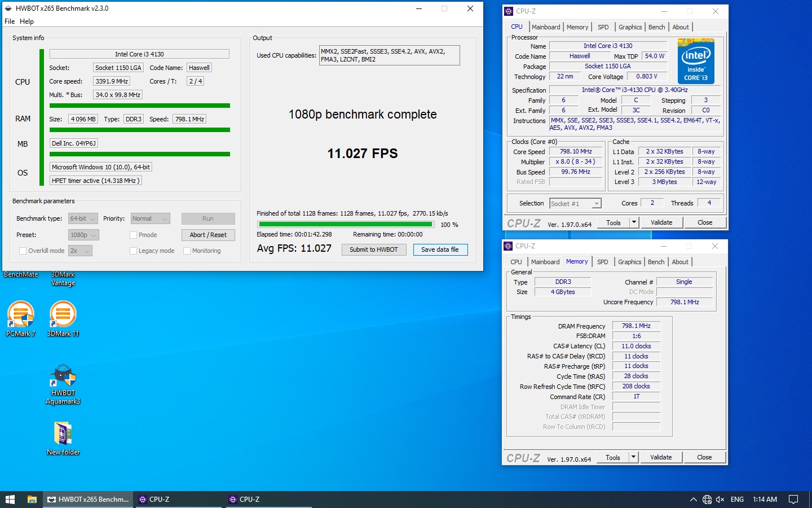Launch HWBOT Aquamark3 desktop icon

[x=63, y=384]
